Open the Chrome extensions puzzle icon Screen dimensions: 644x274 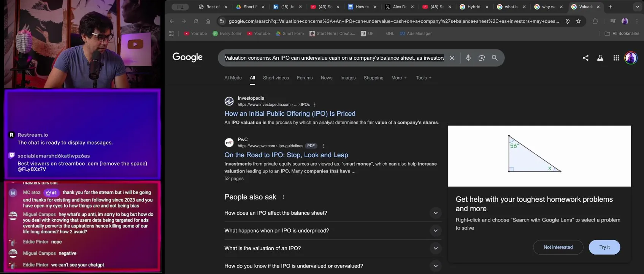595,21
